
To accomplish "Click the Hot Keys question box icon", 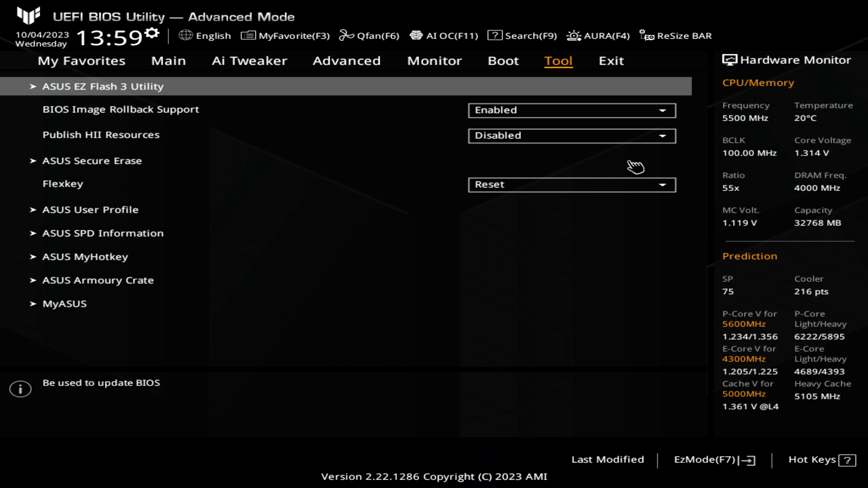I will tap(847, 460).
